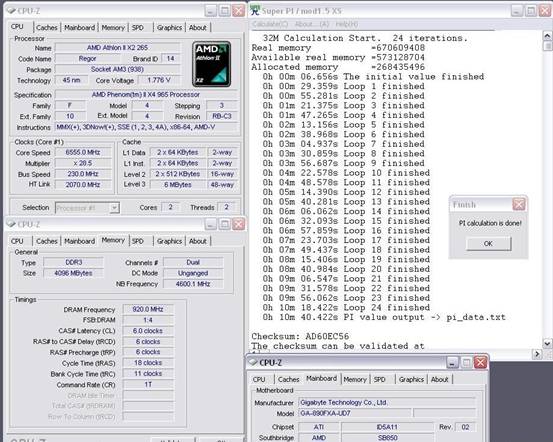Click the Core Speed value 6555.0 MHz
Viewport: 553px width, 442px height.
(x=83, y=152)
